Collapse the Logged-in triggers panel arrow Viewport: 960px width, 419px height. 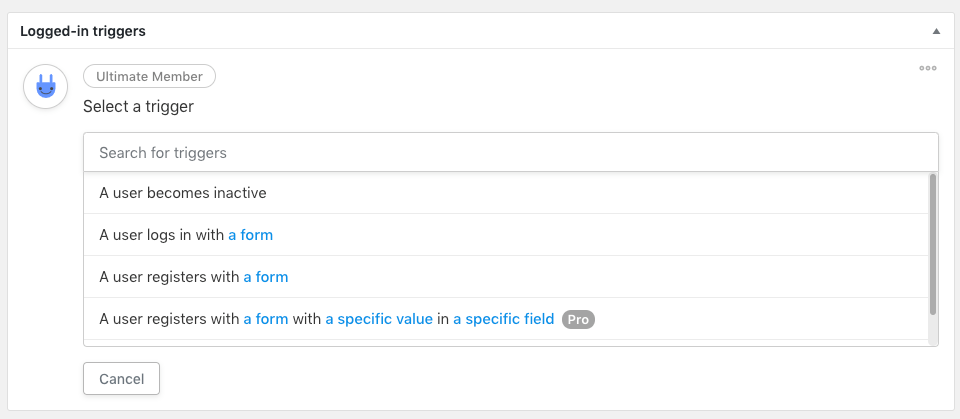click(x=936, y=31)
